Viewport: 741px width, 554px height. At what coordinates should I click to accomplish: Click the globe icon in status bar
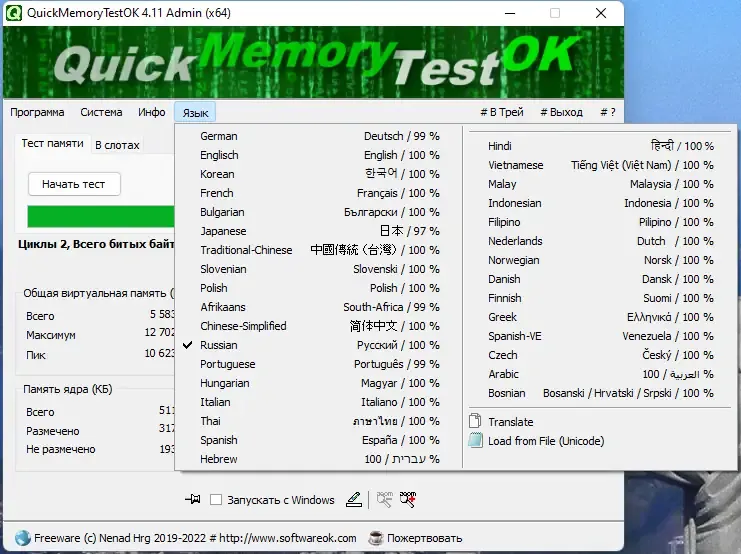23,538
